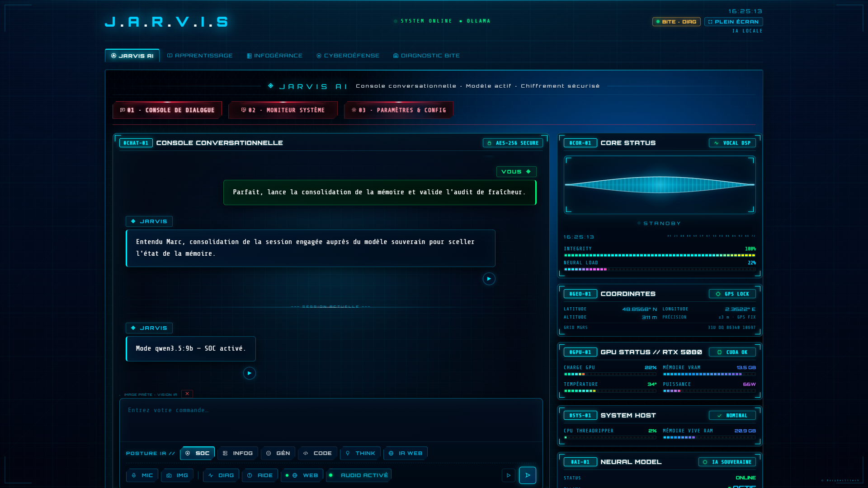The width and height of the screenshot is (868, 488).
Task: Click the GPS LOCK badge
Action: [732, 294]
